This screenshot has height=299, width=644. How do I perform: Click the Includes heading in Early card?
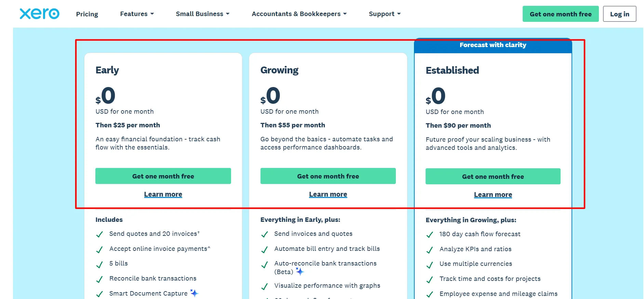coord(109,220)
